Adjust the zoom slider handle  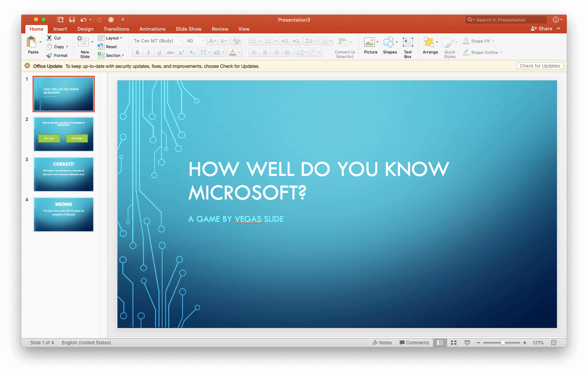click(503, 342)
